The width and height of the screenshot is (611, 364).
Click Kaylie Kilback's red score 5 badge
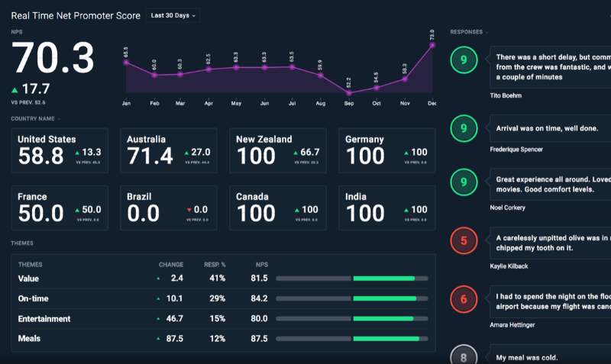click(464, 241)
